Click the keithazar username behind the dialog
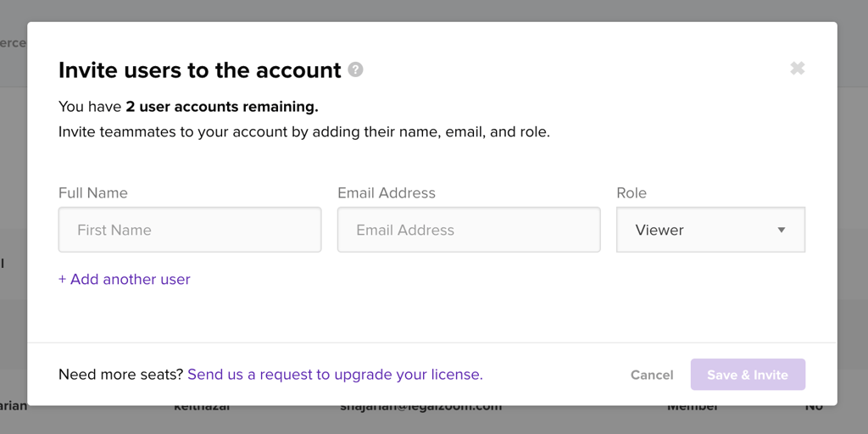 (203, 408)
